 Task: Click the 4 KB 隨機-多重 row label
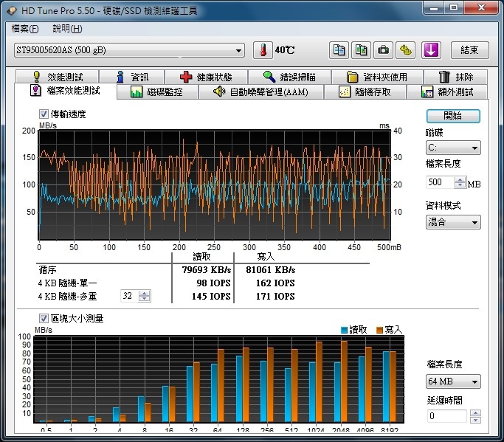[x=67, y=296]
